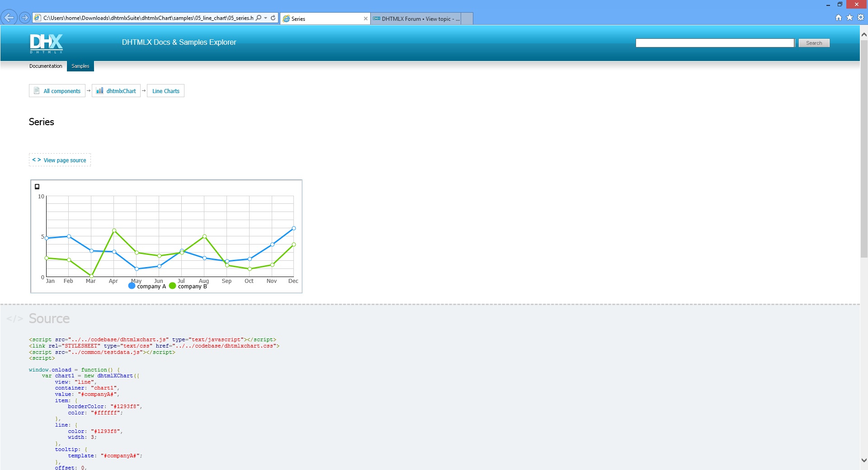The width and height of the screenshot is (868, 470).
Task: Click the dhtmlxChart bar chart icon
Action: (x=99, y=90)
